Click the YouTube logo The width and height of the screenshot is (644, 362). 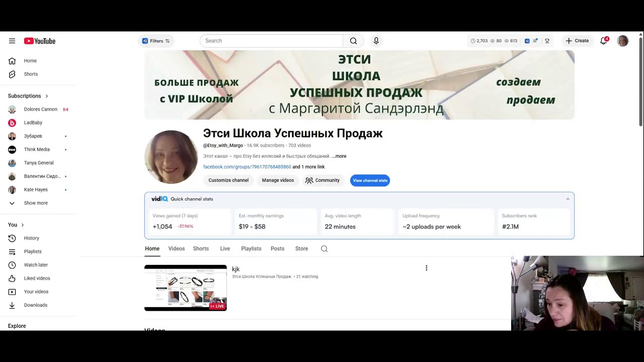pyautogui.click(x=40, y=41)
